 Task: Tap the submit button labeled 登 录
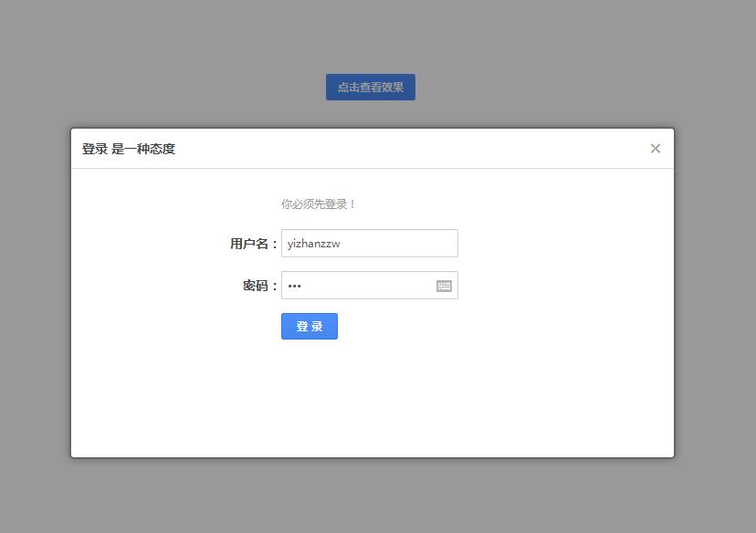point(309,326)
